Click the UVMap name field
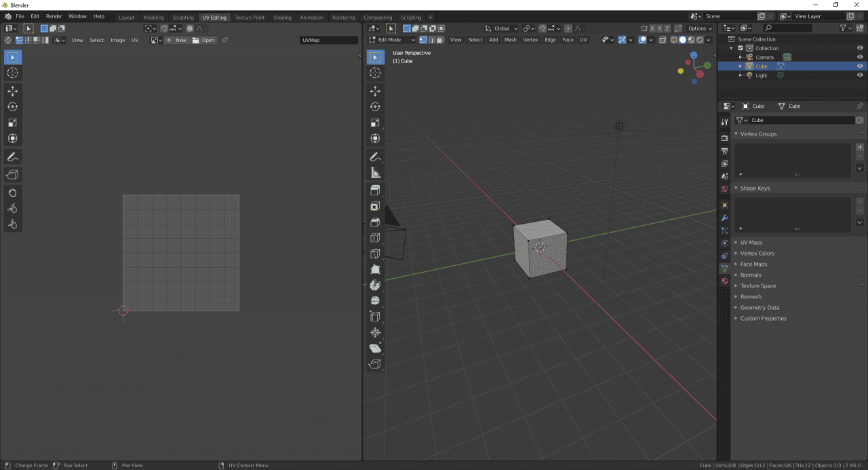868x470 pixels. point(329,39)
